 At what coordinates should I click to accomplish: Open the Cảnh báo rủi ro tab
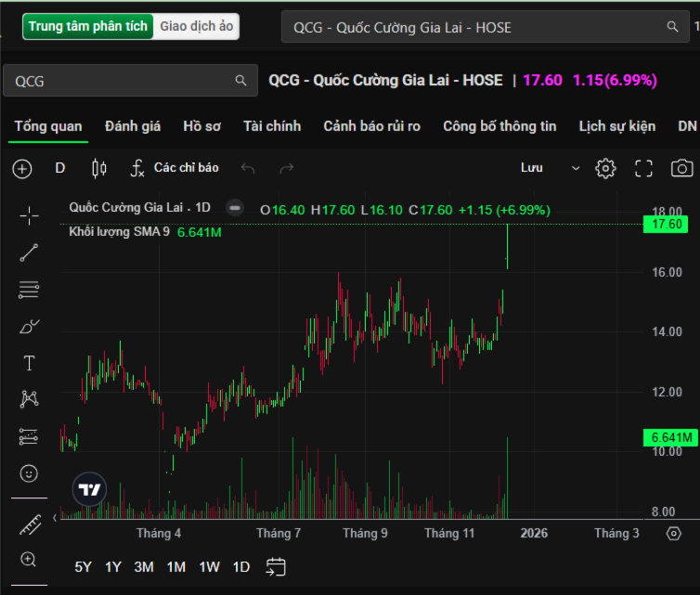pyautogui.click(x=371, y=126)
